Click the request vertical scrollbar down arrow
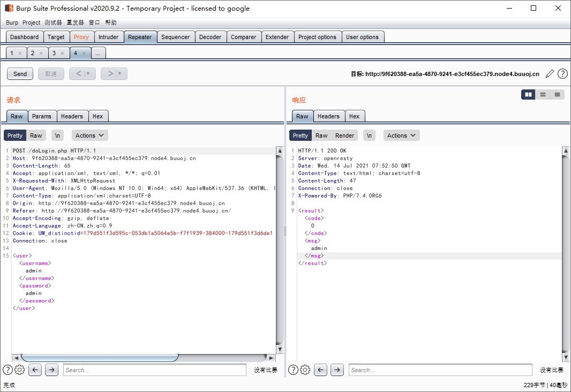The height and width of the screenshot is (392, 571). click(280, 349)
